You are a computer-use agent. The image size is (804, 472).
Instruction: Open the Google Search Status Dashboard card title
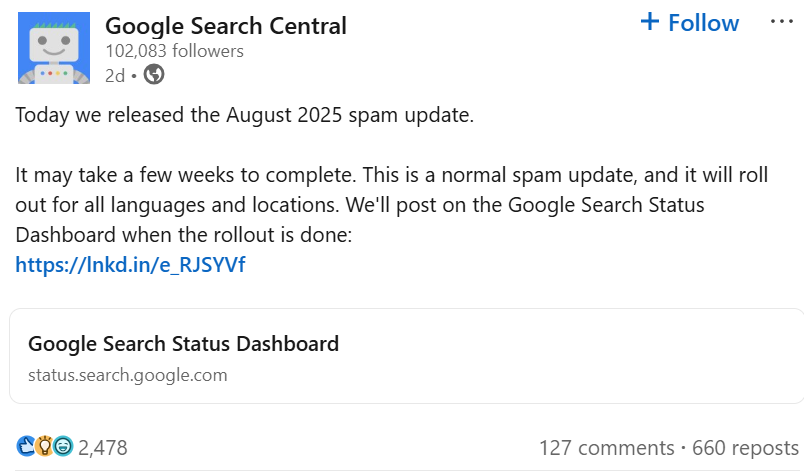pos(183,344)
